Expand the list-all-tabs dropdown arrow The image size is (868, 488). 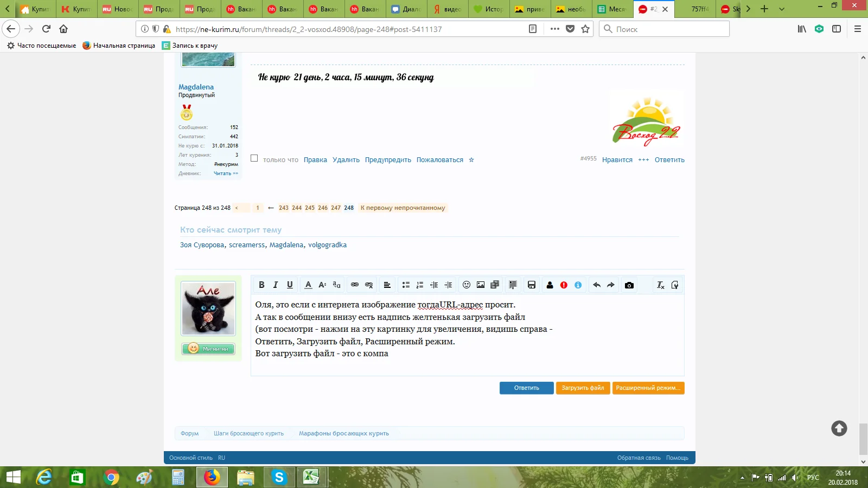click(x=782, y=9)
